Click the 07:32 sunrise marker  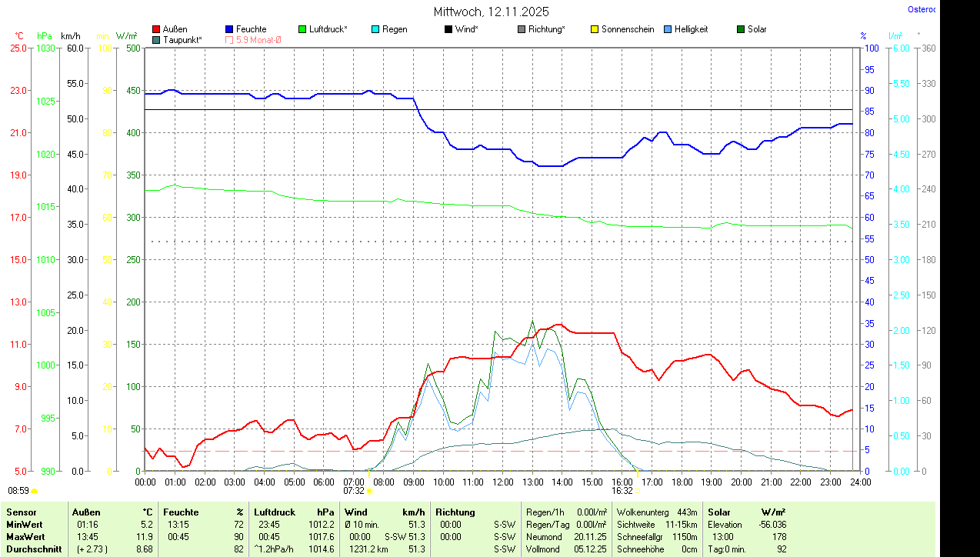pos(354,490)
